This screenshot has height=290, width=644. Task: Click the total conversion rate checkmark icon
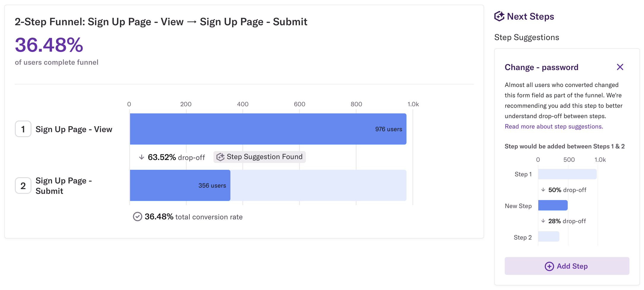pyautogui.click(x=137, y=217)
